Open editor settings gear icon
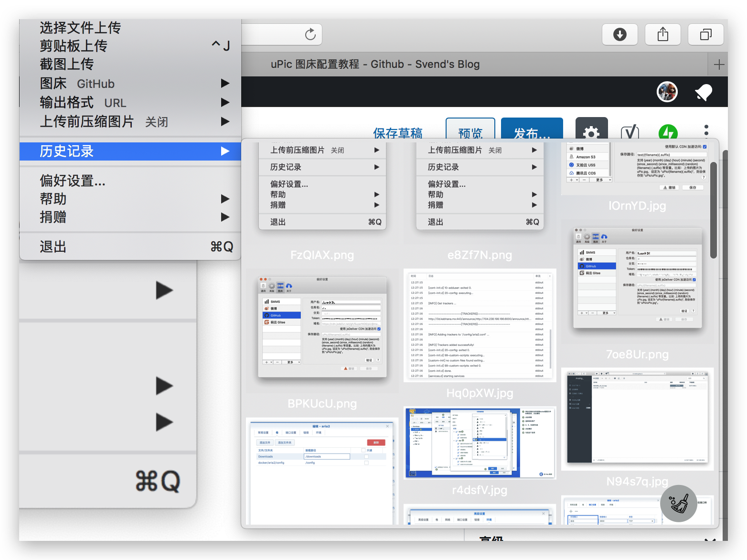Screen dimensions: 747x560 (x=592, y=129)
